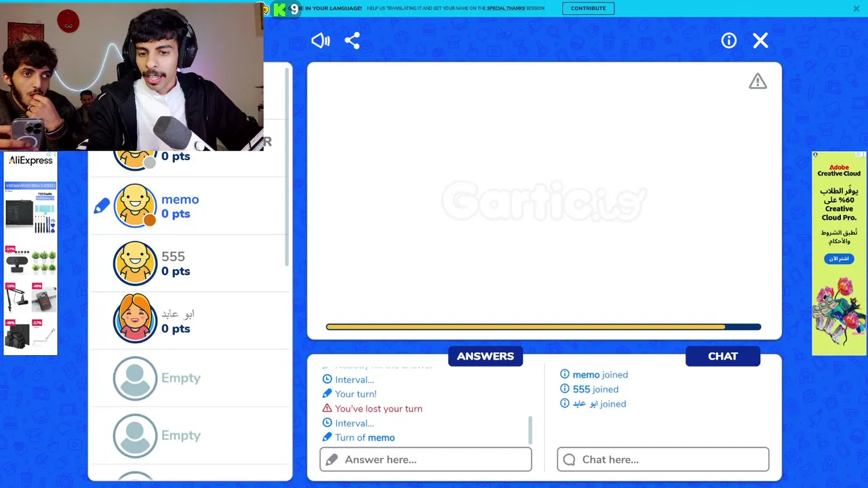Click the webcam stream overlay
This screenshot has width=868, height=488.
[x=132, y=75]
